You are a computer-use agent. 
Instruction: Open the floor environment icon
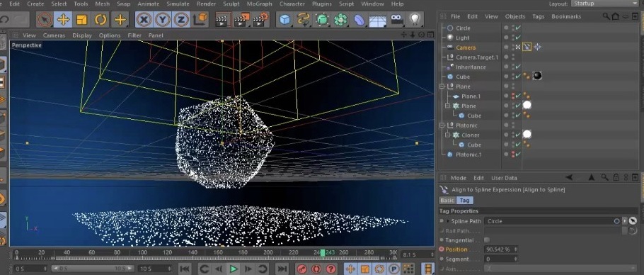click(377, 19)
